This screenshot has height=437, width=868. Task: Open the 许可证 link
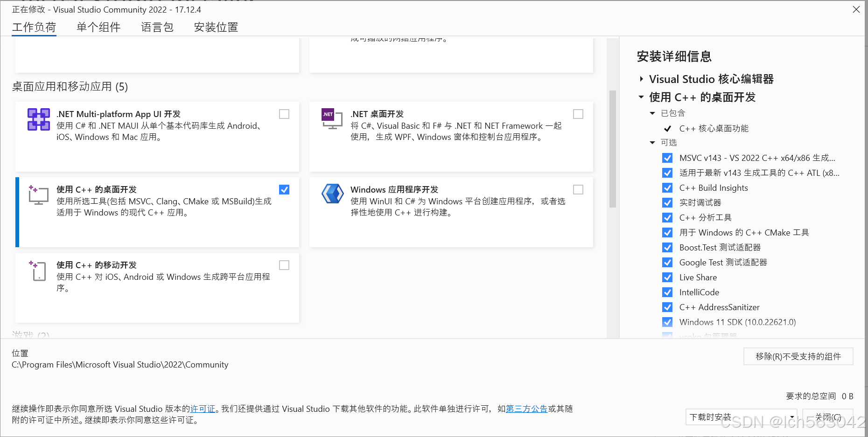coord(203,409)
